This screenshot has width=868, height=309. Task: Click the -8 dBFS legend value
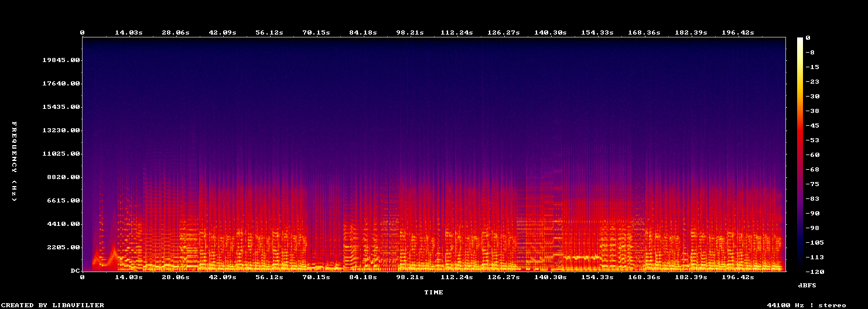point(810,53)
